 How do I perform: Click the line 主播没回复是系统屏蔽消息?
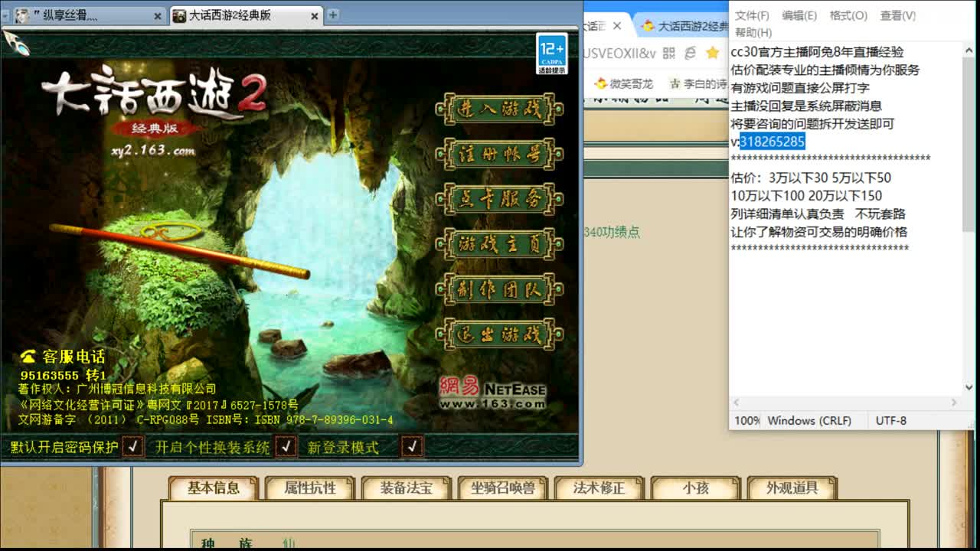[807, 106]
